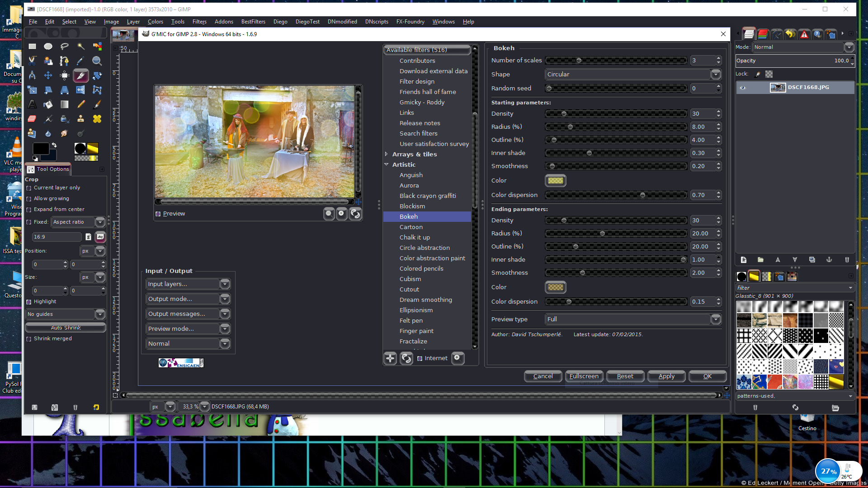This screenshot has height=488, width=868.
Task: Click the DSCF1668.JPG layer thumbnail
Action: tap(778, 88)
